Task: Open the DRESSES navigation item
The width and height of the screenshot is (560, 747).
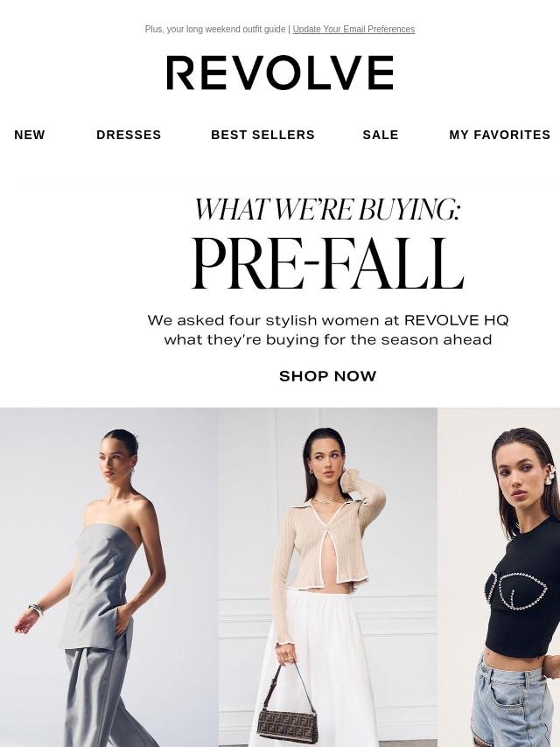Action: click(x=129, y=135)
